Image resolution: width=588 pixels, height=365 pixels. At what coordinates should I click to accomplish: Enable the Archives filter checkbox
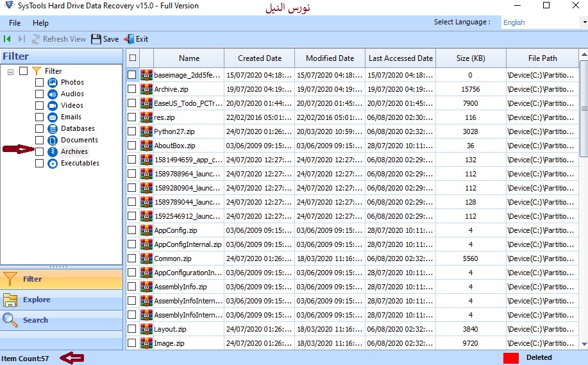click(x=40, y=152)
